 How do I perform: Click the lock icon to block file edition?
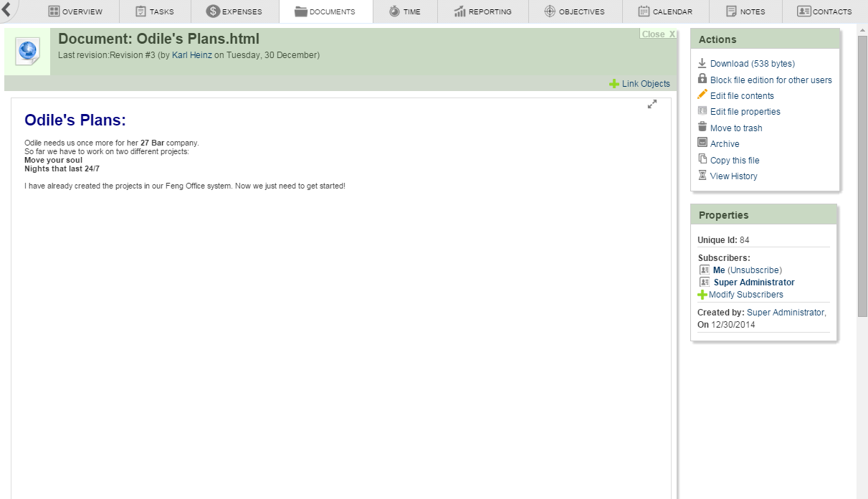coord(702,79)
